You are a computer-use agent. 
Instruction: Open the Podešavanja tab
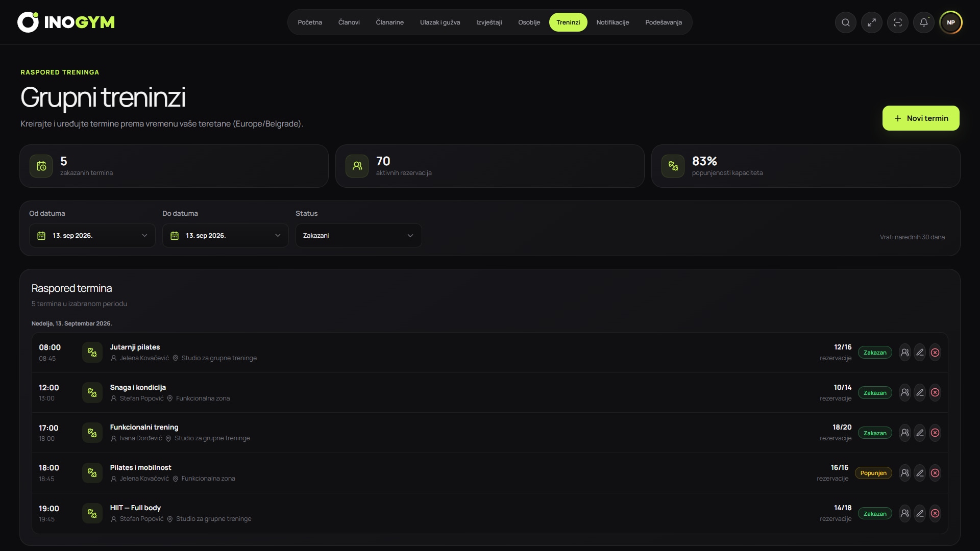coord(664,22)
